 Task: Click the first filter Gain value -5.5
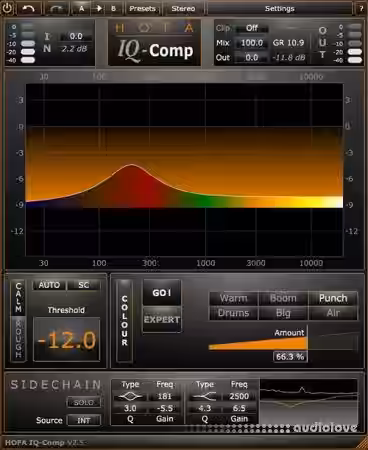click(165, 408)
